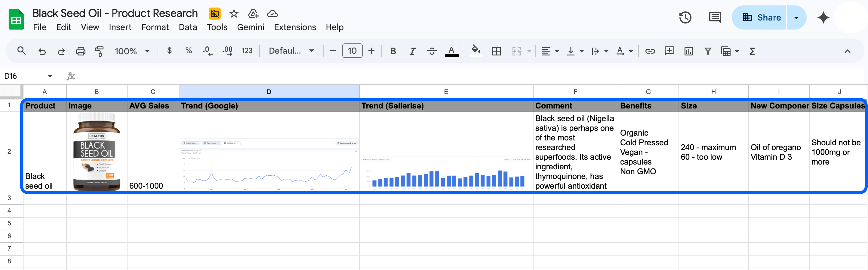Image resolution: width=868 pixels, height=270 pixels.
Task: Click the paint format roller icon
Action: tap(99, 51)
